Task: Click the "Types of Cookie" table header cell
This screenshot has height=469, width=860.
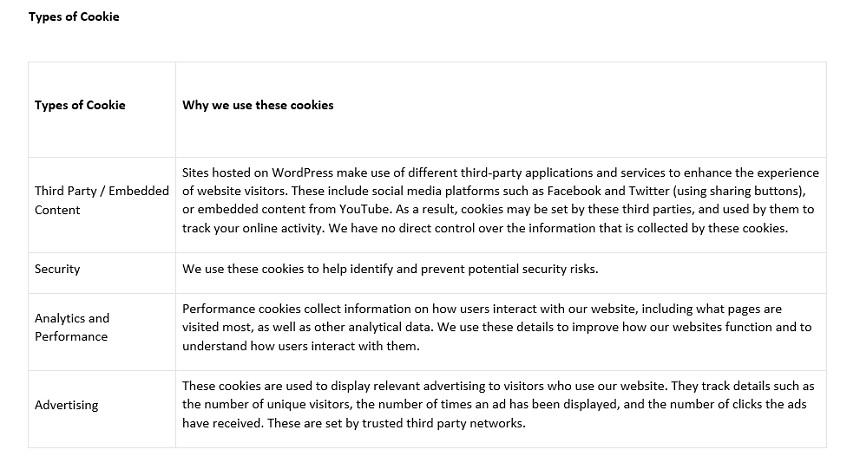Action: [80, 105]
